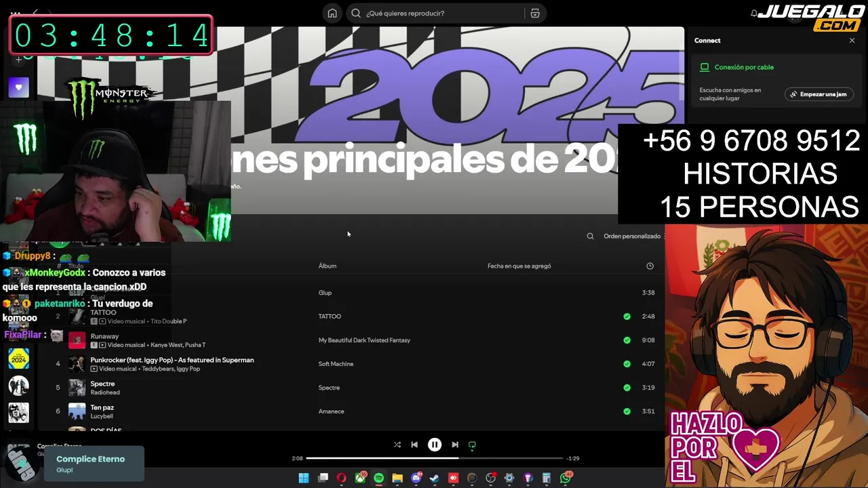Click Complice Eterno now-playing tooltip
The image size is (868, 488).
click(94, 464)
